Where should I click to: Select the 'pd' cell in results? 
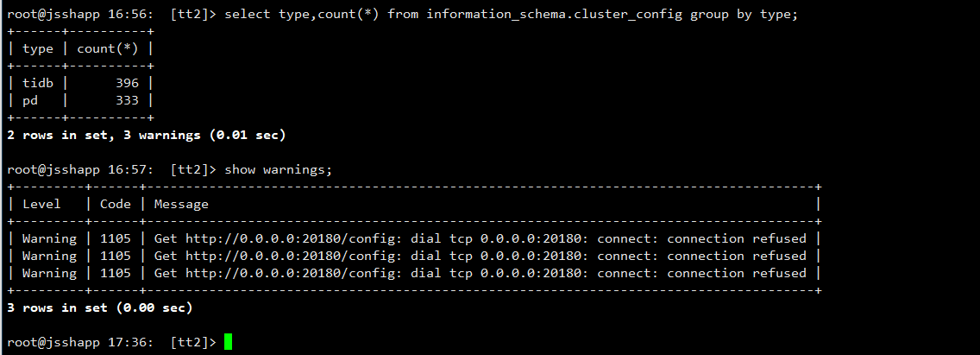(x=30, y=101)
